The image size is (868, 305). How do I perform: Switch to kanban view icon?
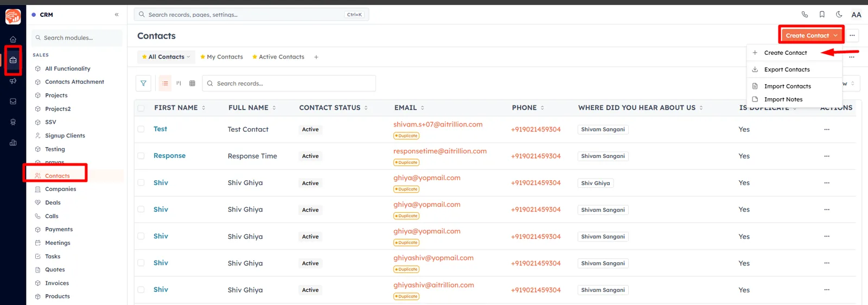tap(178, 84)
